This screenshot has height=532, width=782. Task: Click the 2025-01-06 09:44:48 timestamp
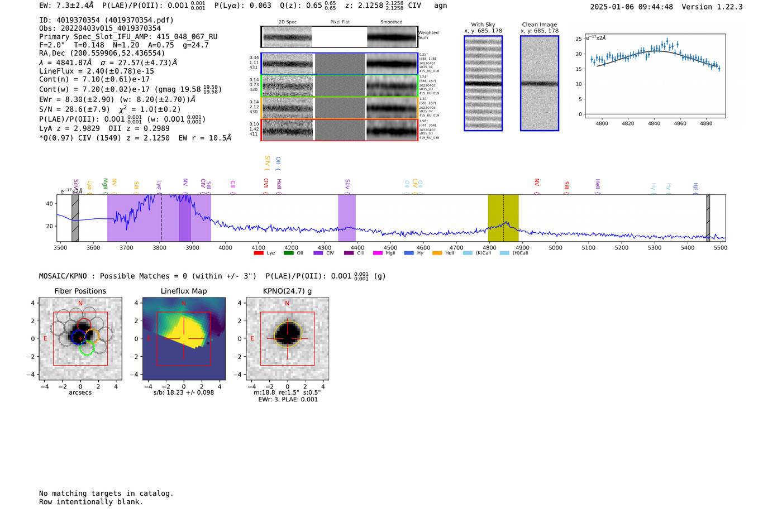click(632, 7)
